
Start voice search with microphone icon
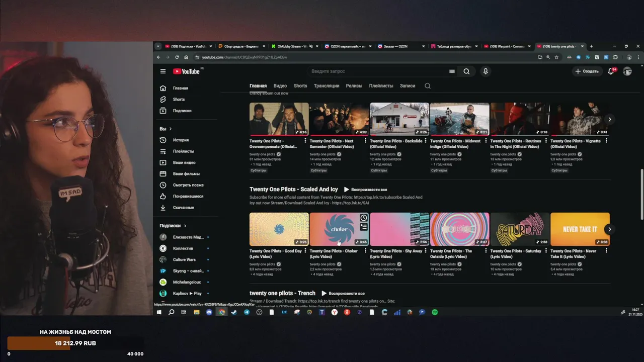pyautogui.click(x=486, y=71)
